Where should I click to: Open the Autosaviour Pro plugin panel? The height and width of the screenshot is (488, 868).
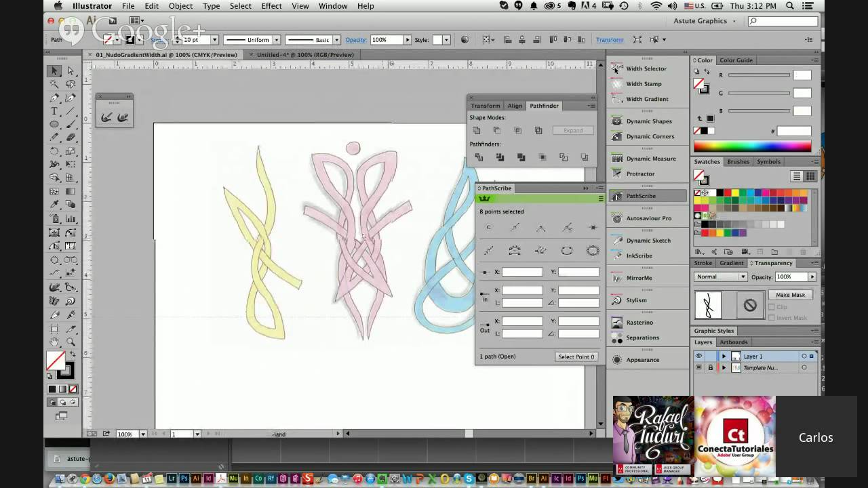[x=647, y=218]
